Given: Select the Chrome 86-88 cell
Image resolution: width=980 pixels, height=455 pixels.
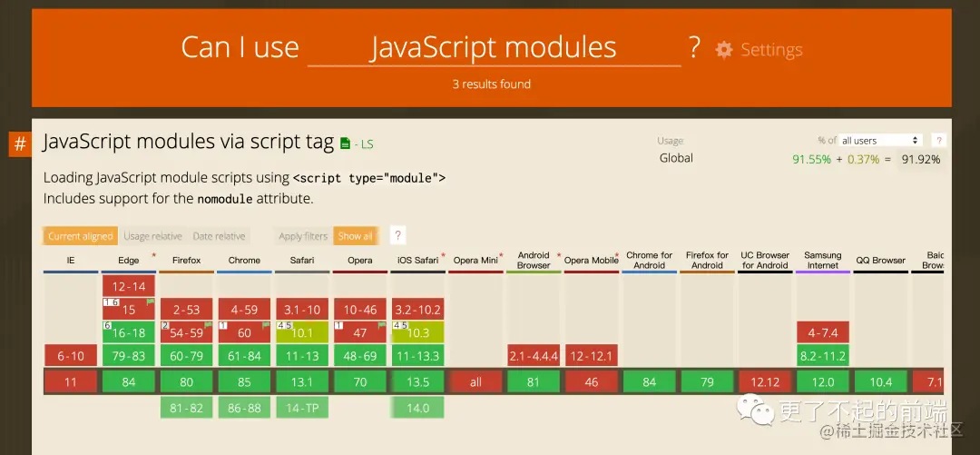Looking at the screenshot, I should coord(244,408).
